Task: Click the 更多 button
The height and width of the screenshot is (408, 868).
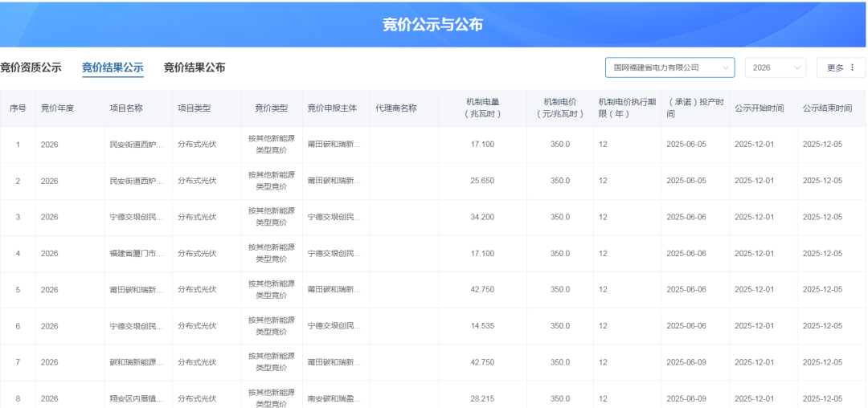Action: pos(841,67)
